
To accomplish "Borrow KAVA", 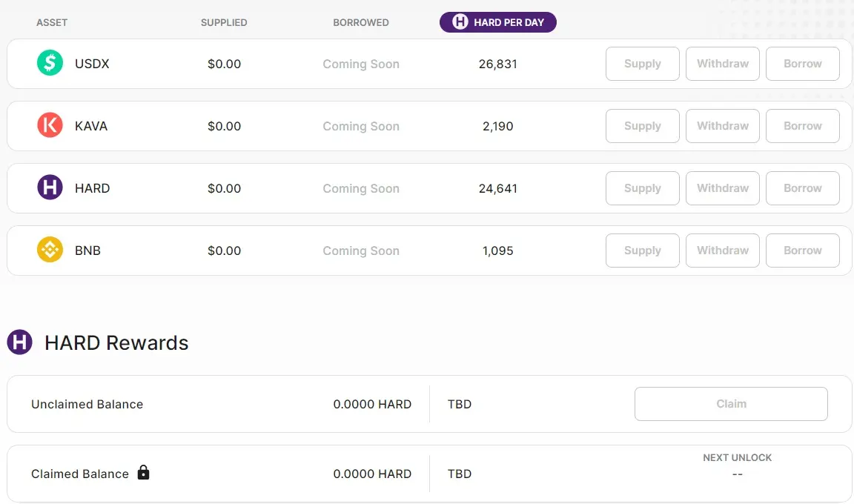I will (x=803, y=126).
